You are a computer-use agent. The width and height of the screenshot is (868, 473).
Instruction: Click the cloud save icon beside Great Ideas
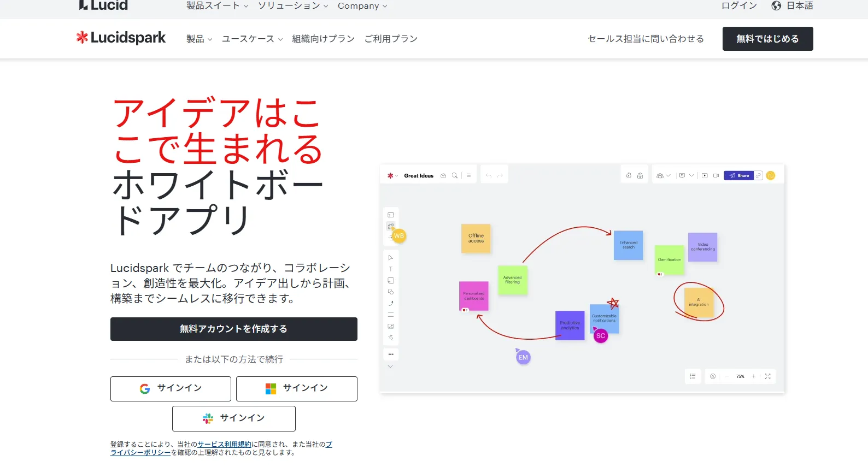(443, 175)
